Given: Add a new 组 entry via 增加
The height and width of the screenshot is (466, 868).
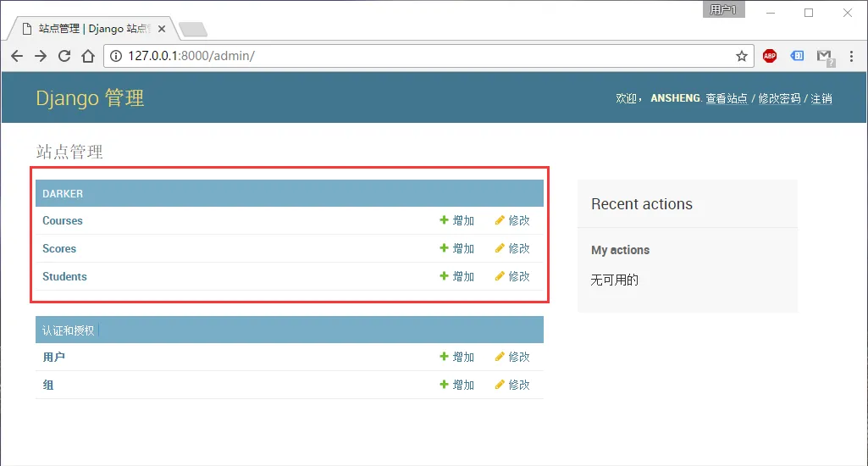Looking at the screenshot, I should [x=457, y=385].
